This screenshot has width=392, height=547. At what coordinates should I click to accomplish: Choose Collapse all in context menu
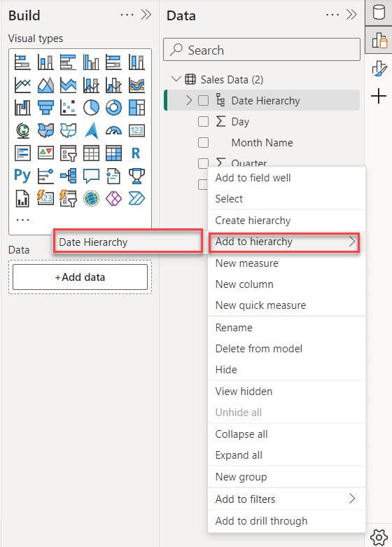pyautogui.click(x=286, y=434)
